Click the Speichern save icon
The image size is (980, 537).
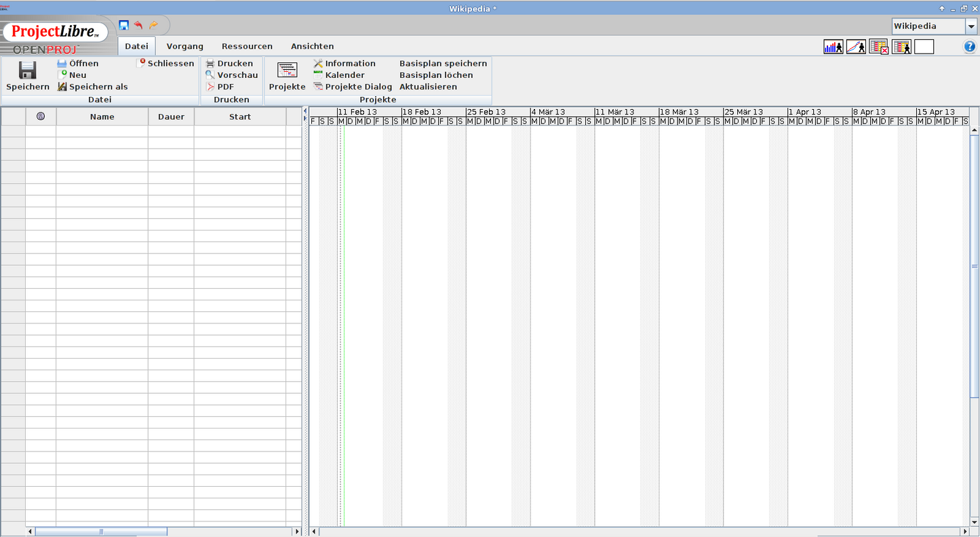27,71
